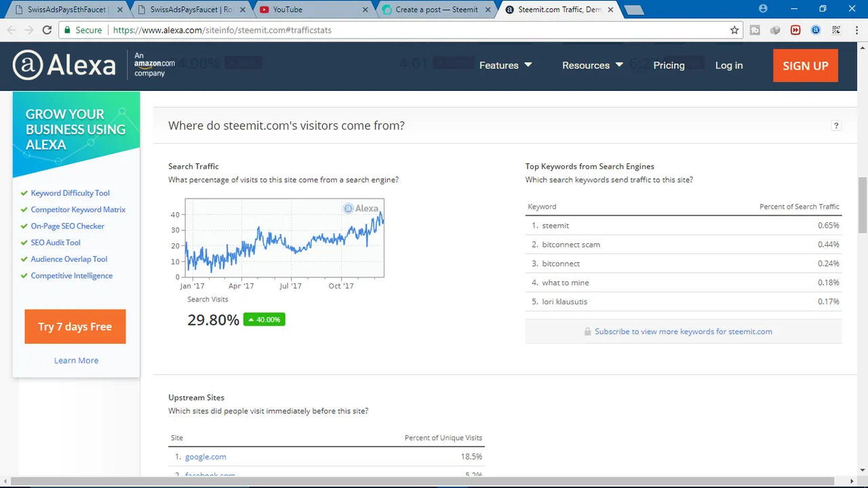Click the Alexa logo in header
The width and height of the screenshot is (868, 488).
coord(64,65)
